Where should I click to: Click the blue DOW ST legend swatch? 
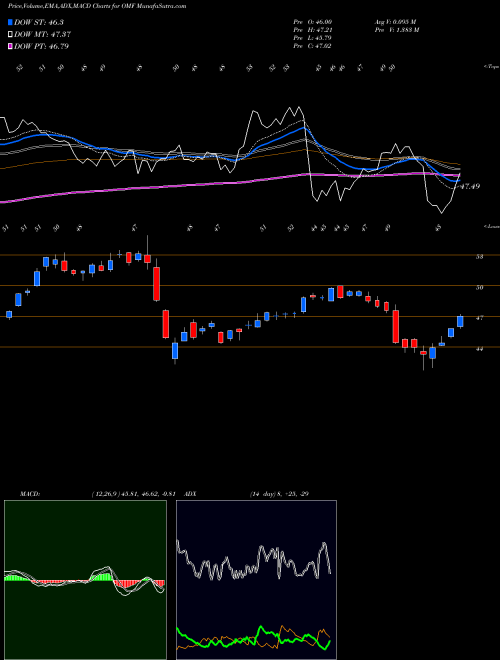point(11,22)
